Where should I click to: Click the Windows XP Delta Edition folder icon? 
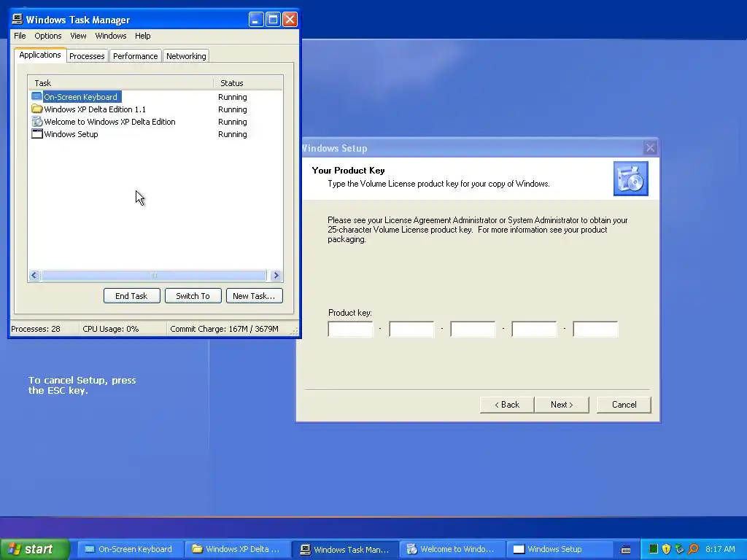coord(36,109)
